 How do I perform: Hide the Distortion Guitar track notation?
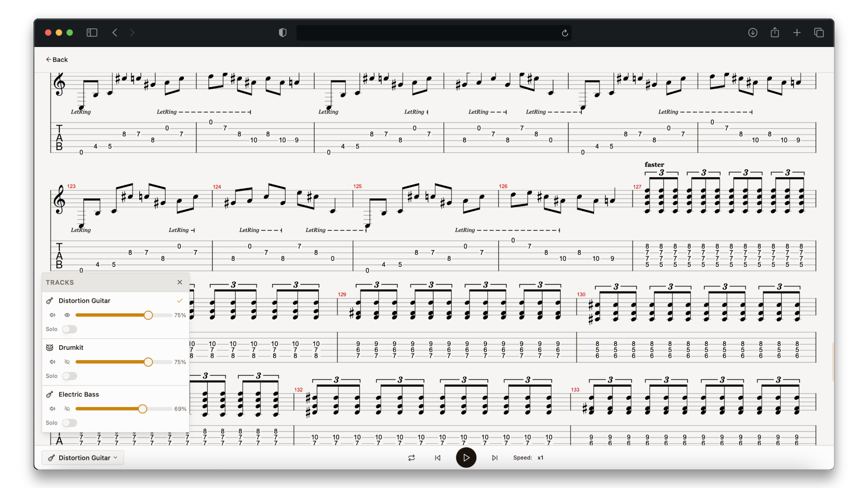tap(67, 315)
